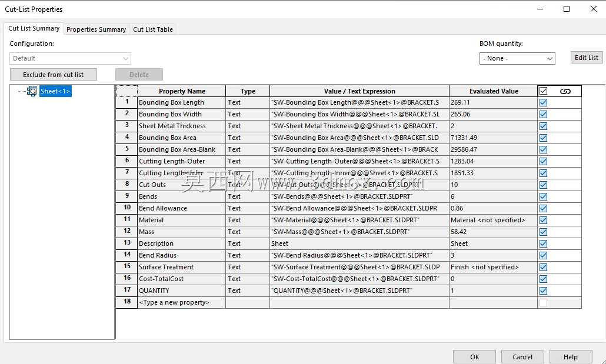Viewport: 606px width, 364px height.
Task: Confirm with the OK button
Action: [475, 357]
